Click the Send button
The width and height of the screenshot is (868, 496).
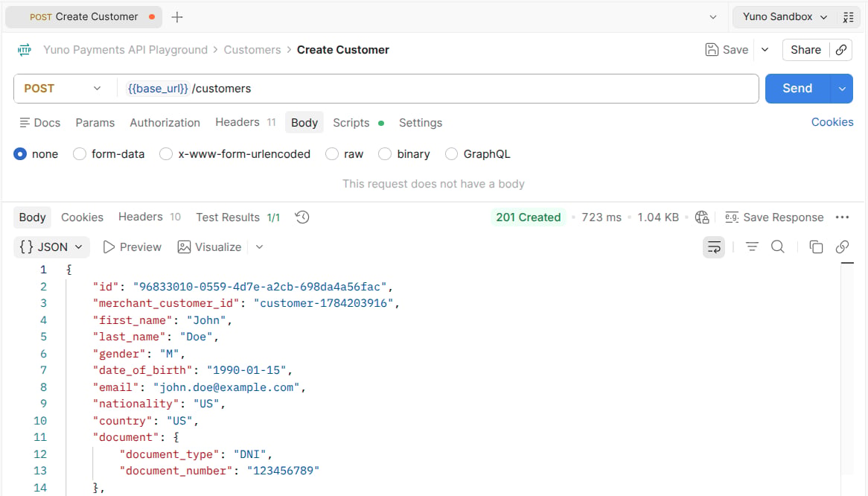click(797, 89)
